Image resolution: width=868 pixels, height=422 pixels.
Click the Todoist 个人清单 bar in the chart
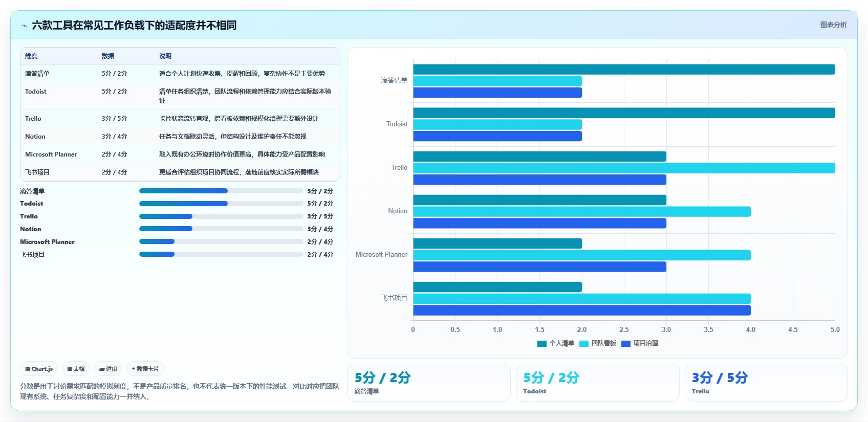[x=624, y=113]
